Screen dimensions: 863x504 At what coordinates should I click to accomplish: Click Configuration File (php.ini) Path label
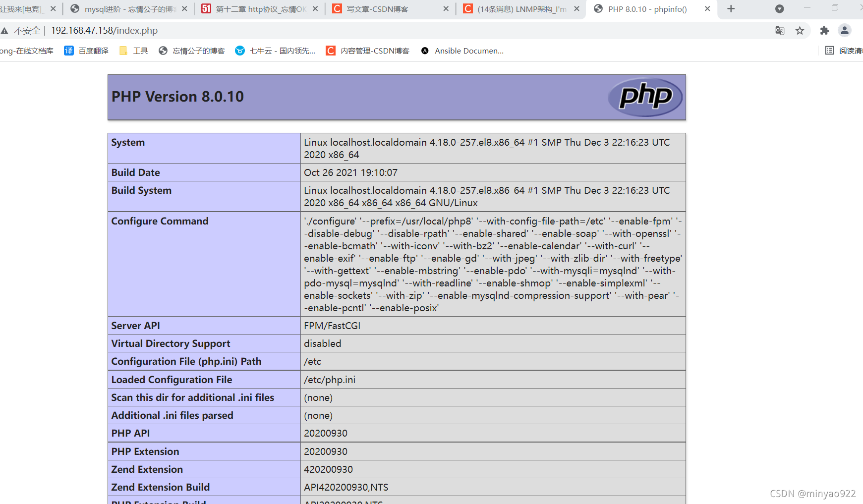pyautogui.click(x=186, y=361)
